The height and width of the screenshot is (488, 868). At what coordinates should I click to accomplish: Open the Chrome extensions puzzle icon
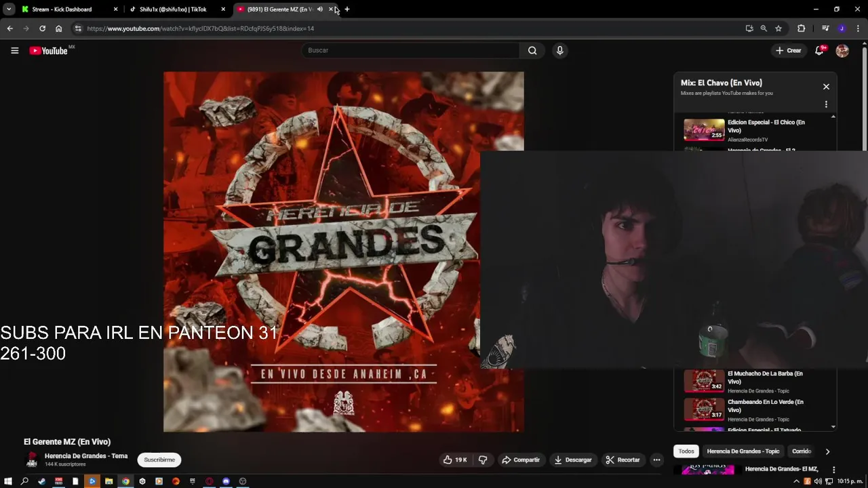click(801, 28)
